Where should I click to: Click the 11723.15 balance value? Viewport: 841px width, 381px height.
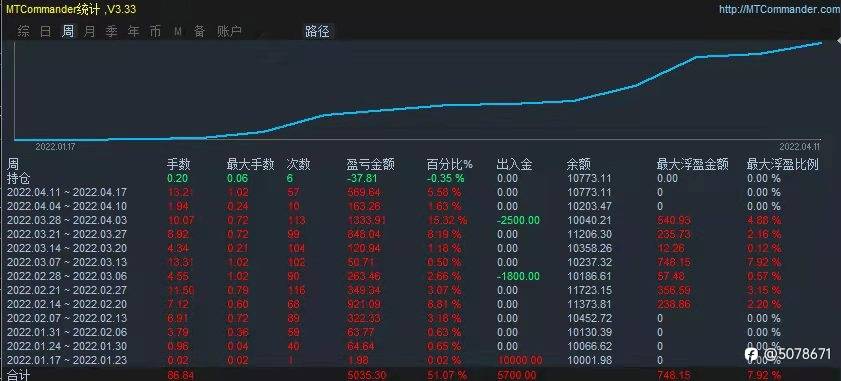tap(589, 290)
